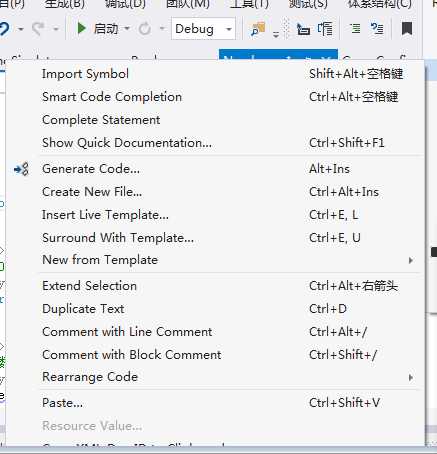Click the refresh circular arrow icon
Image resolution: width=437 pixels, height=454 pixels.
click(145, 29)
